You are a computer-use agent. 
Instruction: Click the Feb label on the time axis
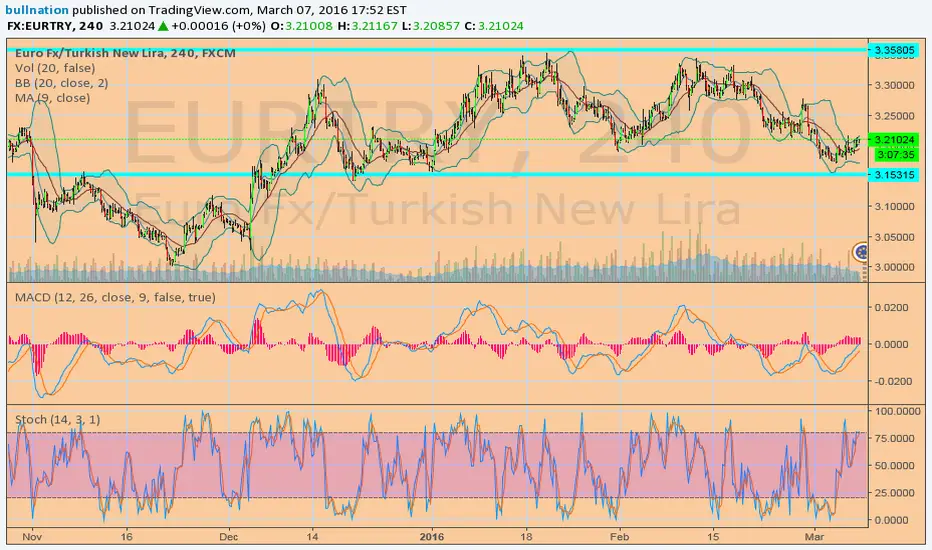(x=619, y=537)
